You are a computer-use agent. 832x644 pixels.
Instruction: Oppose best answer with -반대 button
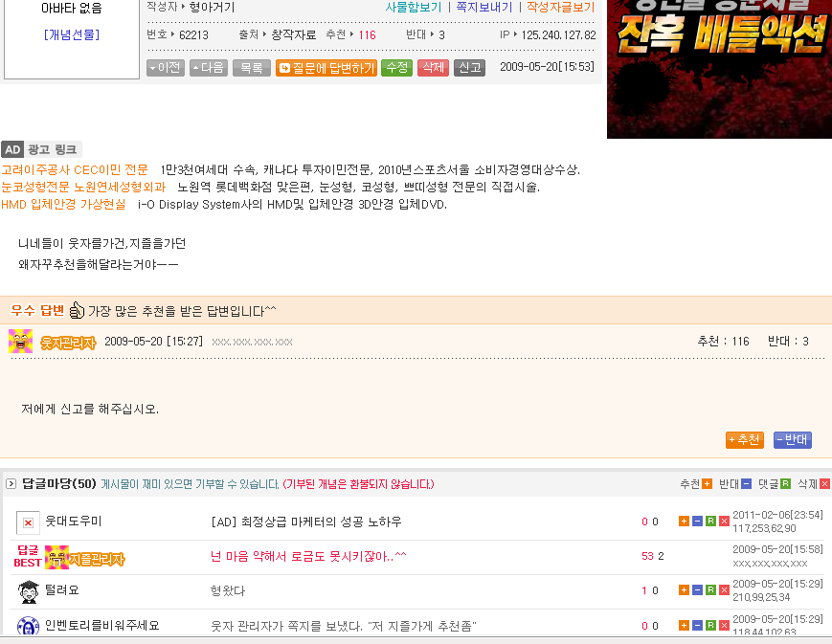pos(792,440)
